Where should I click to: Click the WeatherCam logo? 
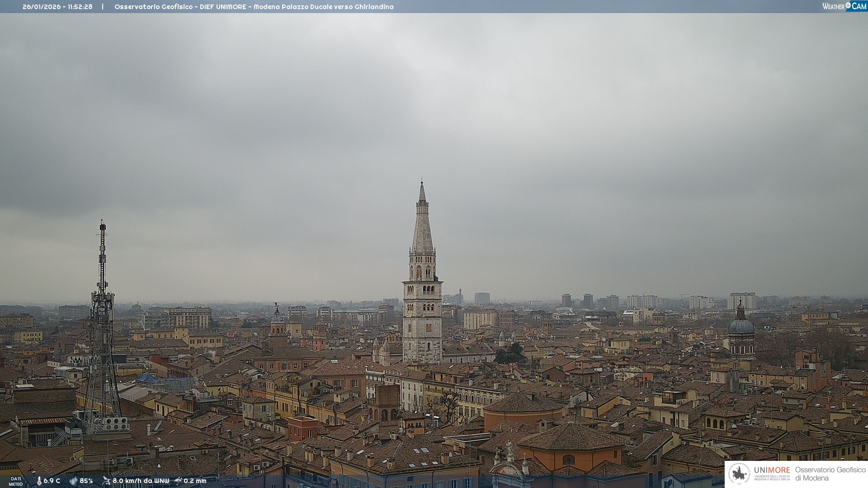click(844, 6)
